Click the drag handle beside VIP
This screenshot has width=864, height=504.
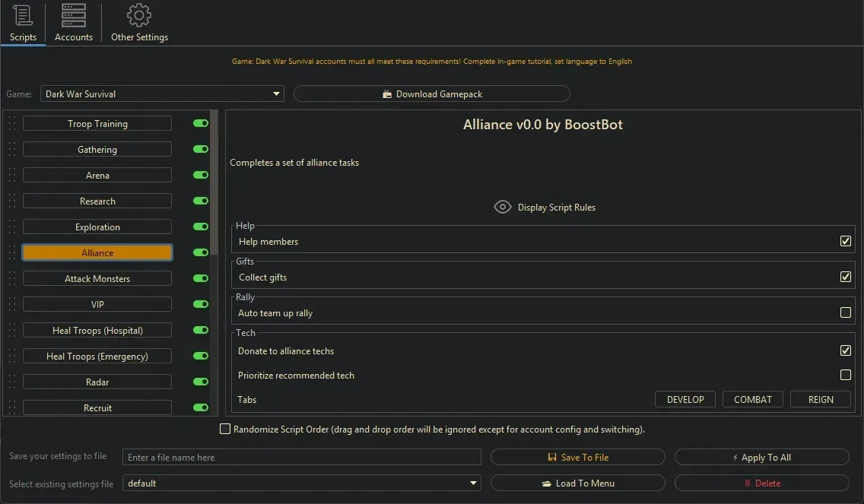pyautogui.click(x=12, y=305)
